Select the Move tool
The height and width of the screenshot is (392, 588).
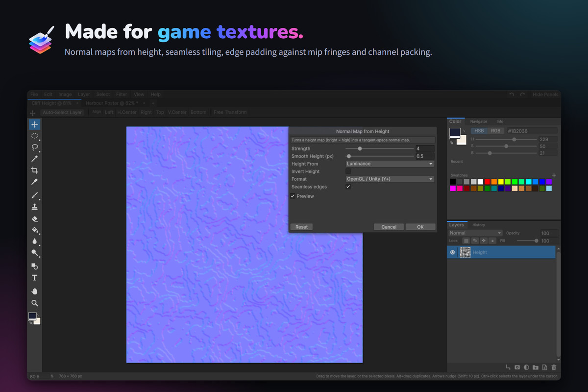34,124
